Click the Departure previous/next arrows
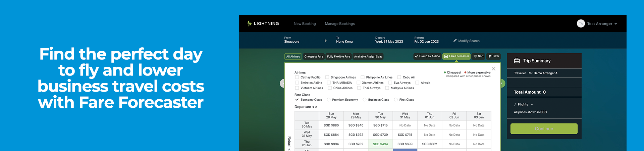This screenshot has width=644, height=151. pyautogui.click(x=315, y=107)
